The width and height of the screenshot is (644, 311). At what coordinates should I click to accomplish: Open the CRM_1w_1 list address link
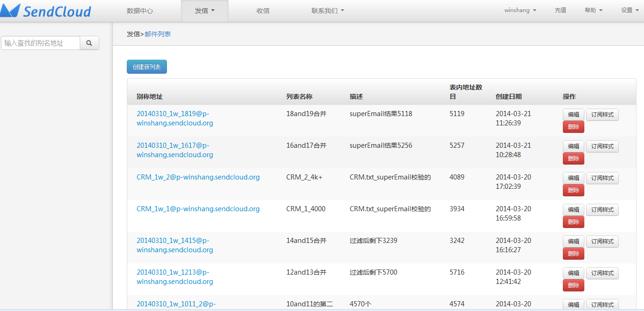(198, 209)
